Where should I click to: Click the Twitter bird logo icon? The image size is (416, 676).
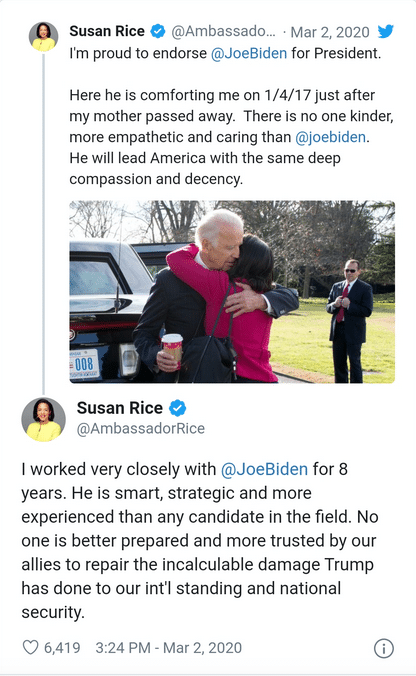coord(385,31)
